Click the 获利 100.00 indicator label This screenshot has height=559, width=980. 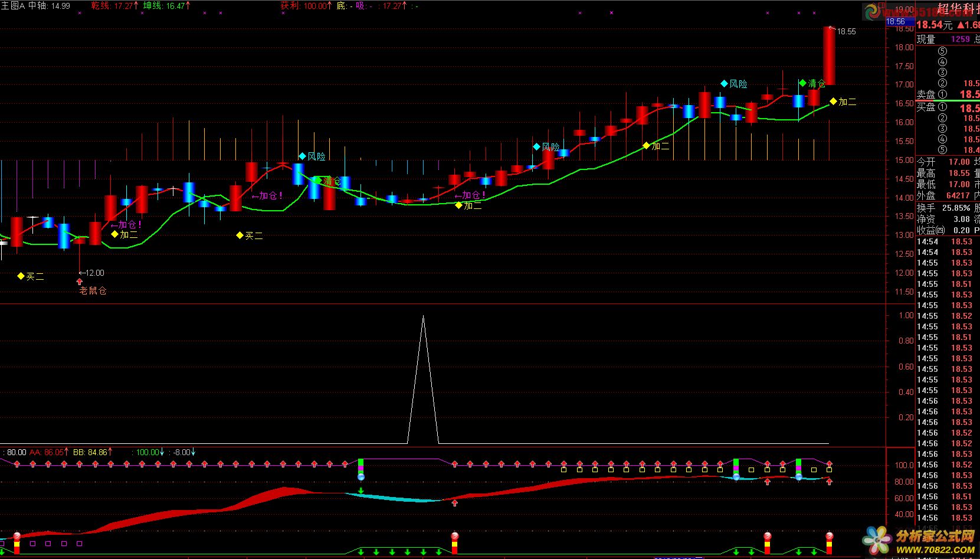click(x=304, y=6)
